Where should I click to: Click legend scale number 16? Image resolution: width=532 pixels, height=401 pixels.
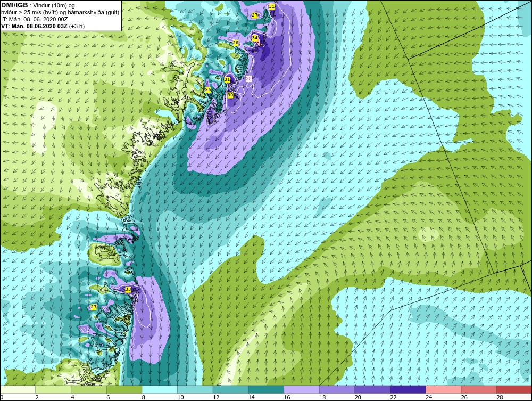(287, 397)
